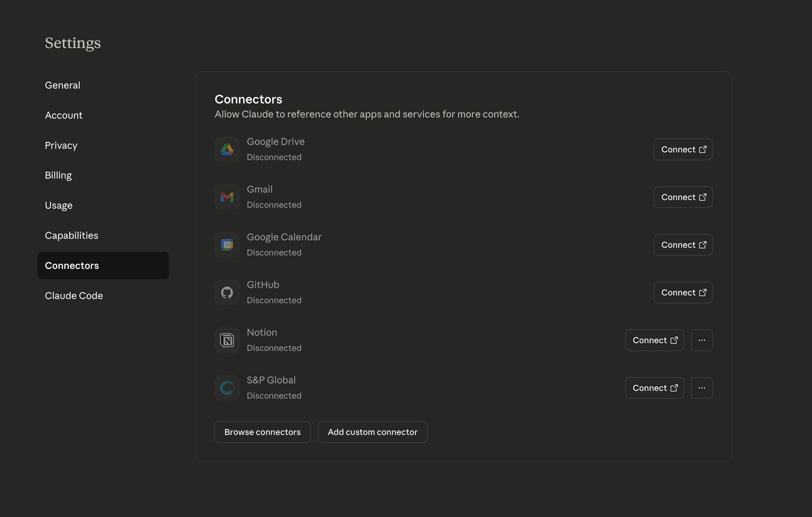The height and width of the screenshot is (517, 812).
Task: Click the Google Drive connector name
Action: (x=276, y=142)
